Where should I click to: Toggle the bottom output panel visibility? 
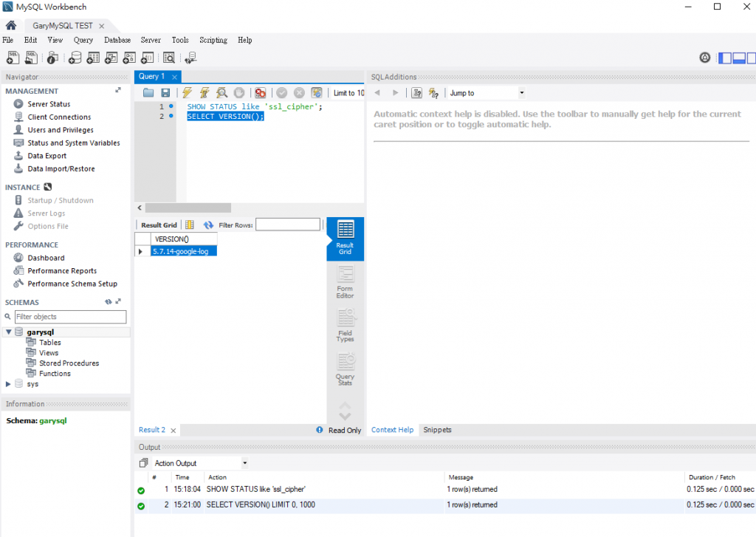pyautogui.click(x=738, y=58)
